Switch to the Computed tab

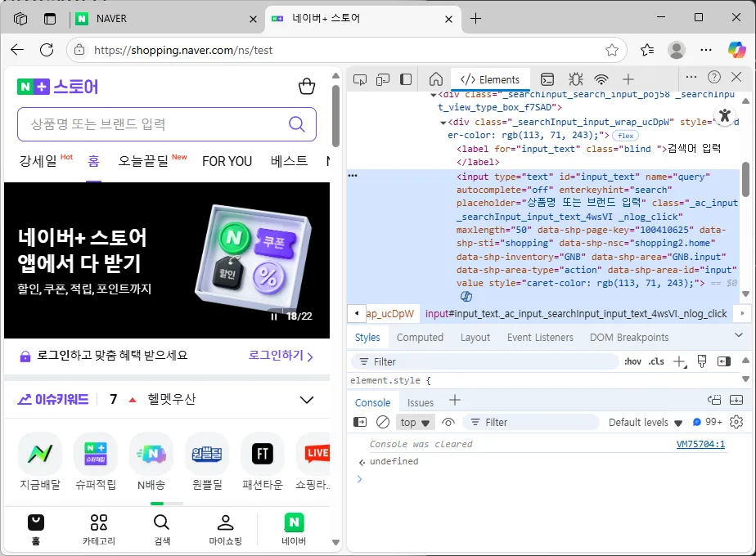420,337
